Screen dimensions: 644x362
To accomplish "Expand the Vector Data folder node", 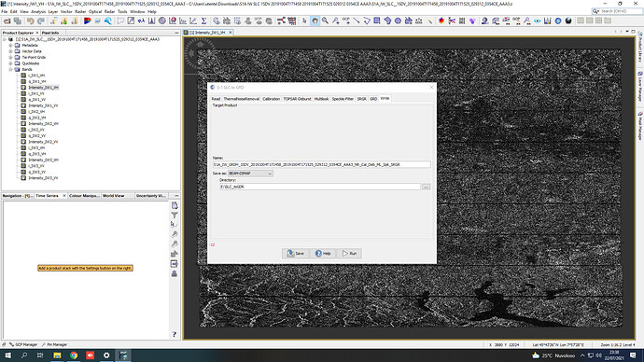I will tap(11, 51).
